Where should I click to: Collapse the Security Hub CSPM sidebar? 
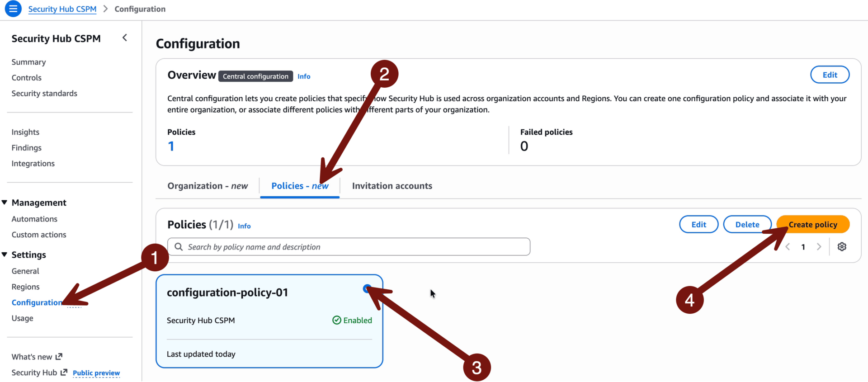(125, 38)
